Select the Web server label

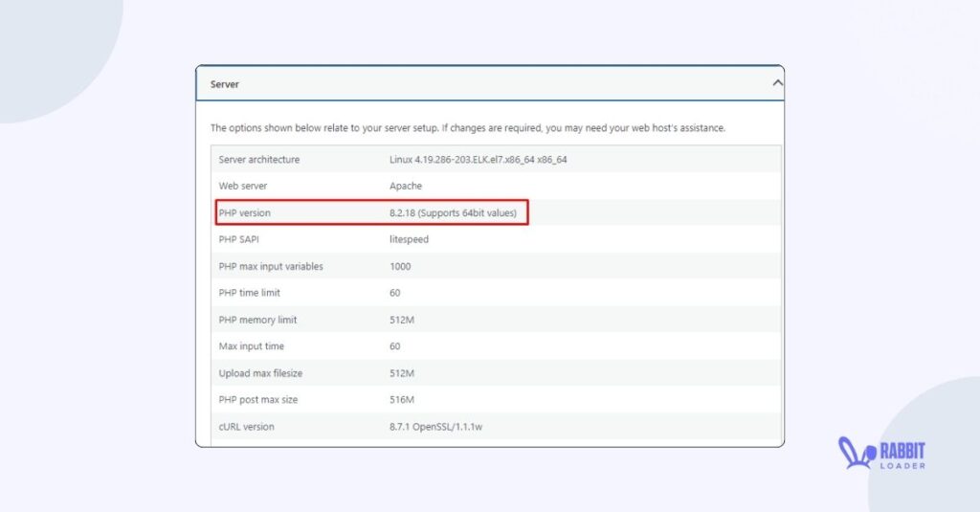pos(242,186)
